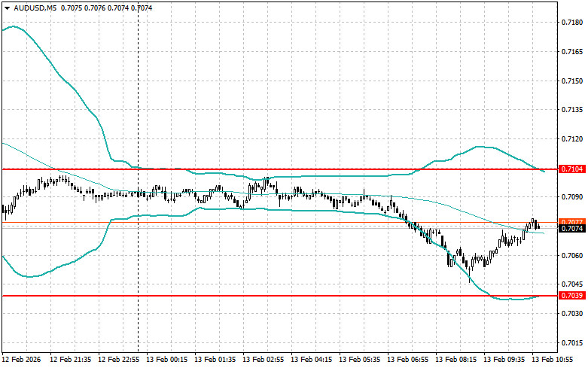
Task: Click the 0.7165 price scale value
Action: [572, 52]
